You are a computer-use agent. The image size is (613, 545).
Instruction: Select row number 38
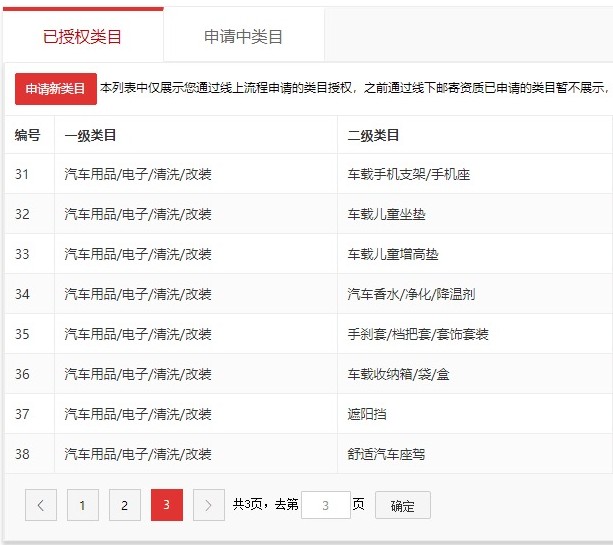click(x=22, y=454)
